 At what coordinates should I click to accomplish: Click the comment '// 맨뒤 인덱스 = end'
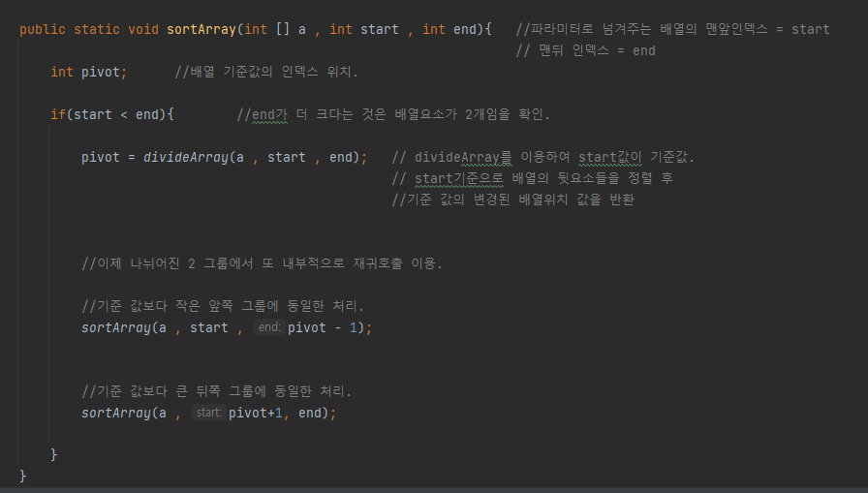coord(586,51)
